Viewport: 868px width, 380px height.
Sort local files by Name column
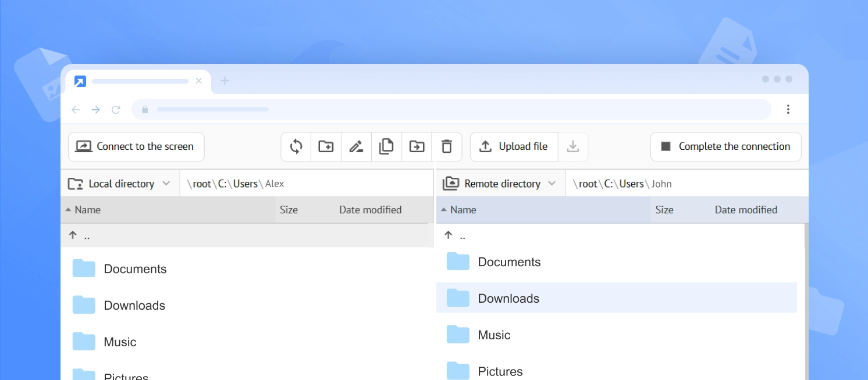pyautogui.click(x=87, y=210)
